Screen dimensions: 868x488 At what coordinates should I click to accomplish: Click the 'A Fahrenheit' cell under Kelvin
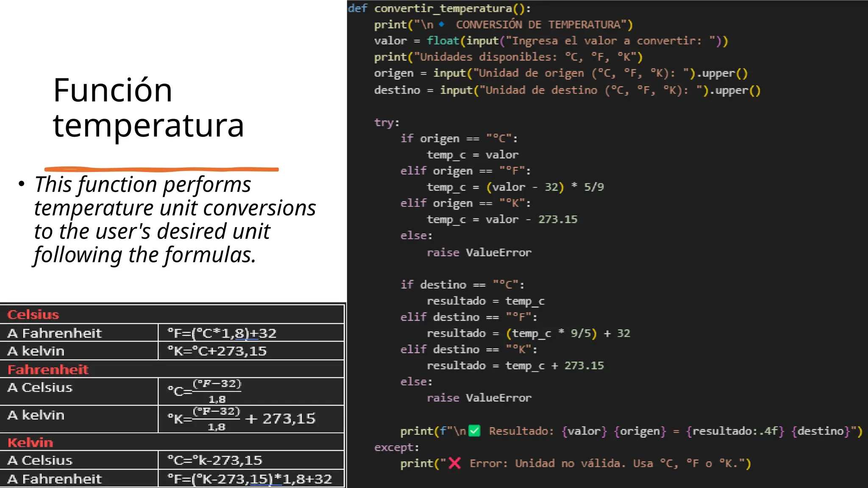pos(55,479)
